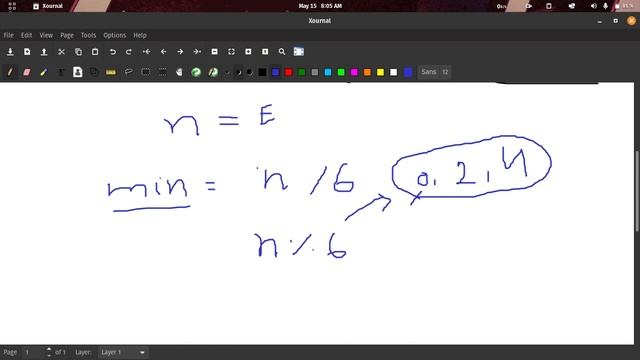Pick the black color swatch

pos(262,72)
